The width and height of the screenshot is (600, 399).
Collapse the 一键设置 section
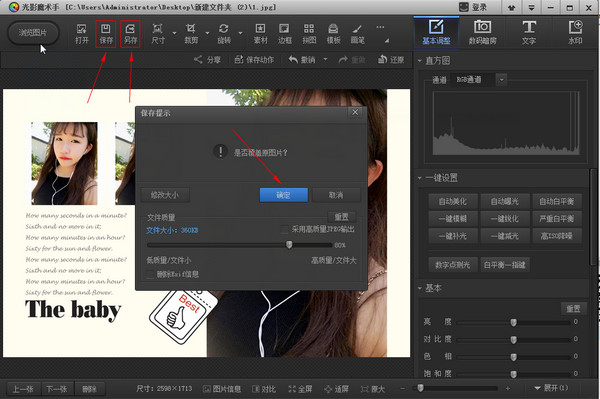(420, 178)
